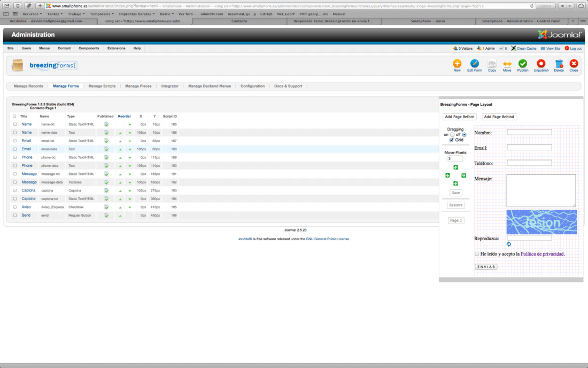
Task: Move element right with green arrow
Action: (463, 175)
